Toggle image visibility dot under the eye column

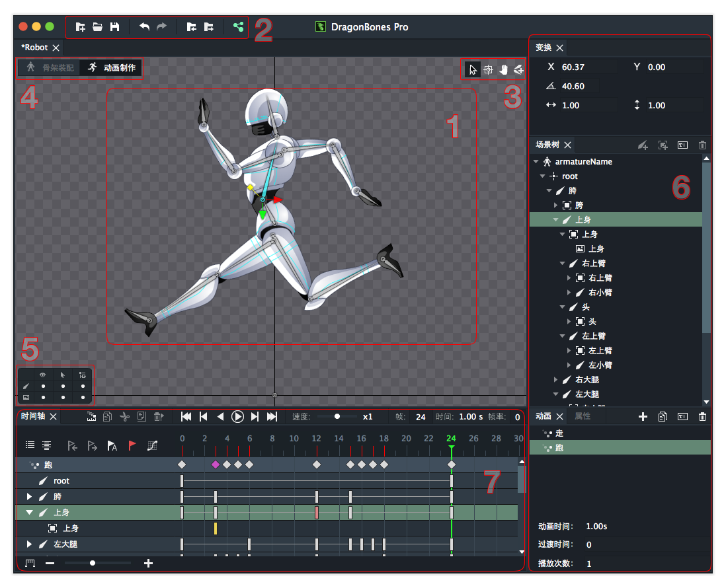pyautogui.click(x=43, y=398)
